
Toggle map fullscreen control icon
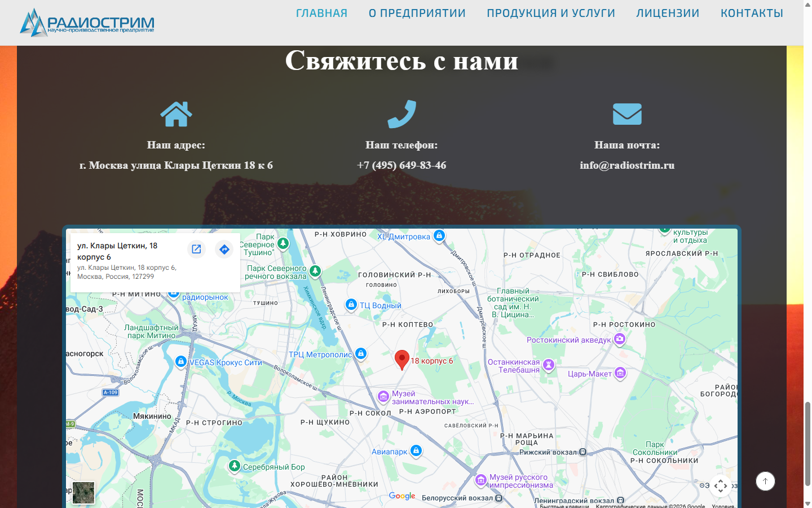point(721,485)
